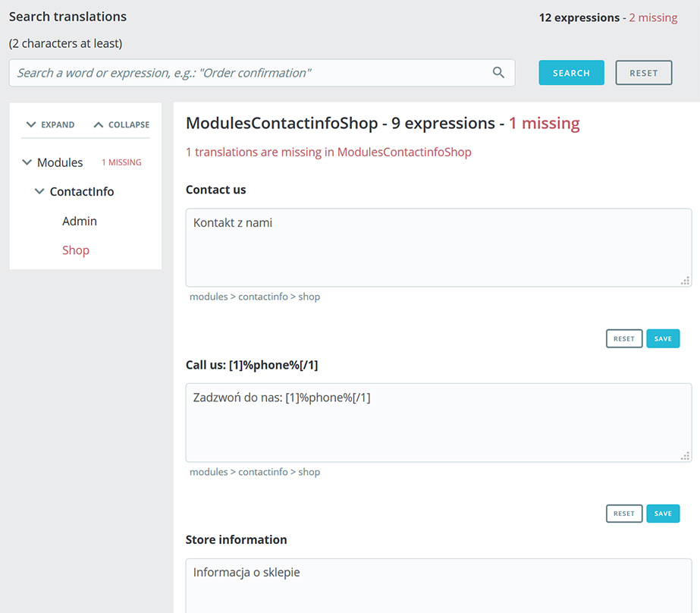Click the Expand chevron-down icon
The height and width of the screenshot is (613, 700).
point(31,124)
